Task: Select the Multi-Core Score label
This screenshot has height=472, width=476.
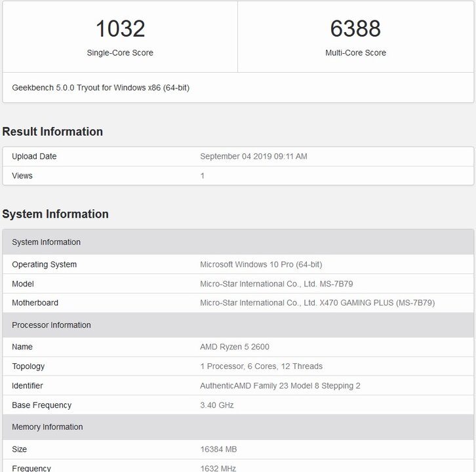Action: point(355,53)
